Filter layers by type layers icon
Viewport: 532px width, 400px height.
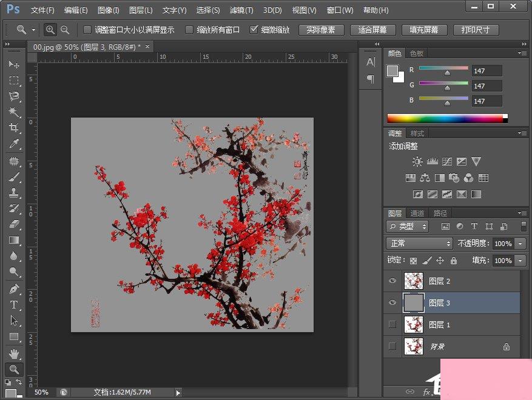(x=474, y=226)
